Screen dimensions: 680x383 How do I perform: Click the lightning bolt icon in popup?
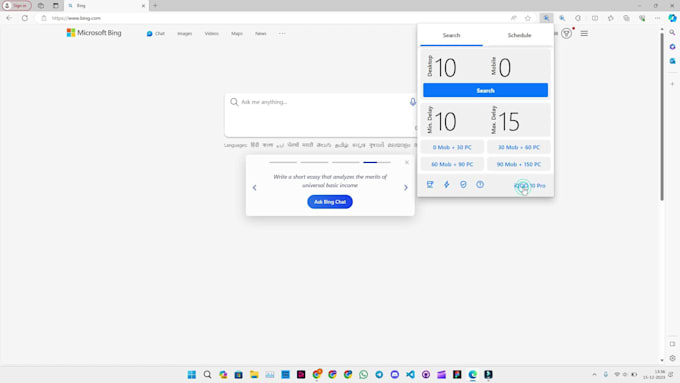click(x=446, y=185)
